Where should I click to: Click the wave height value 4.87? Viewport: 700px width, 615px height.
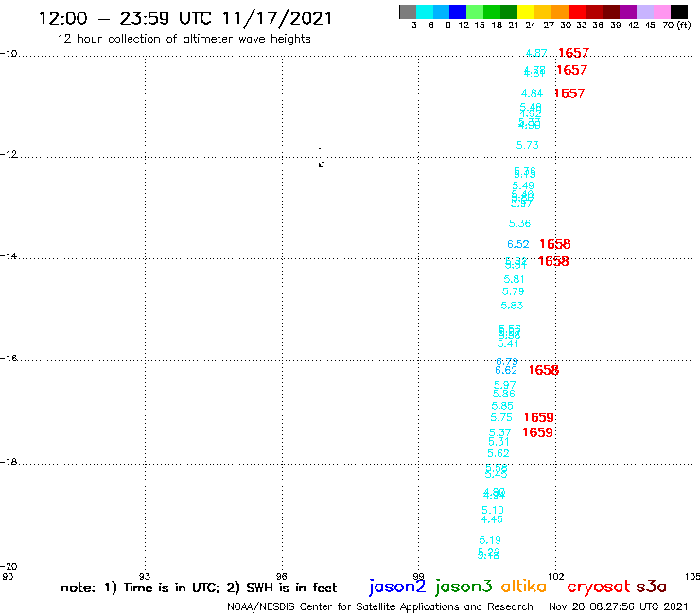click(536, 53)
